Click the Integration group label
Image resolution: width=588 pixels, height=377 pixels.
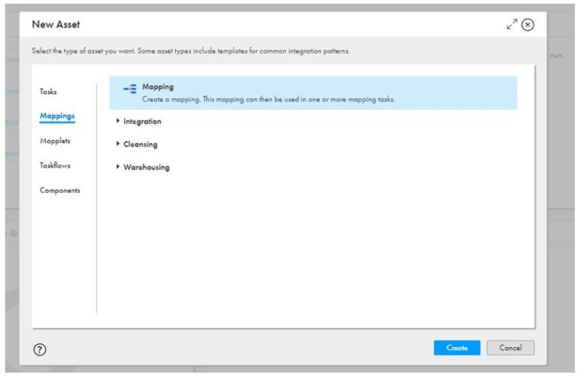pyautogui.click(x=142, y=121)
